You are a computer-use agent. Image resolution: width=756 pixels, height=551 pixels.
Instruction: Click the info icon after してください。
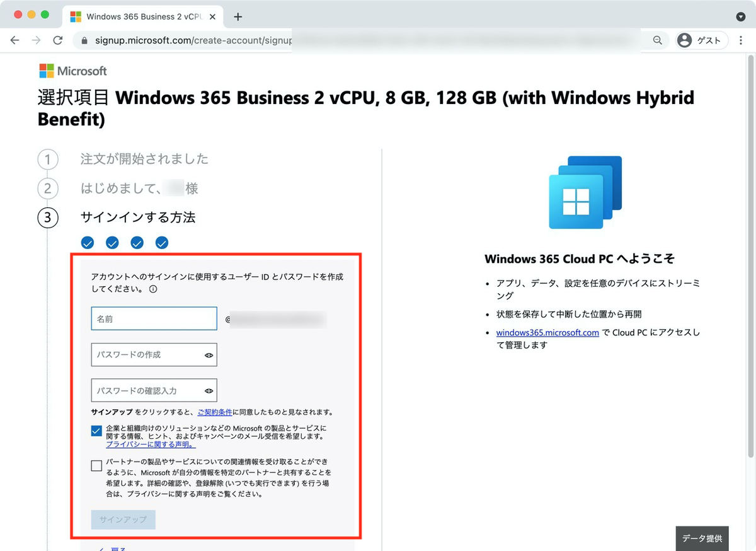point(152,291)
